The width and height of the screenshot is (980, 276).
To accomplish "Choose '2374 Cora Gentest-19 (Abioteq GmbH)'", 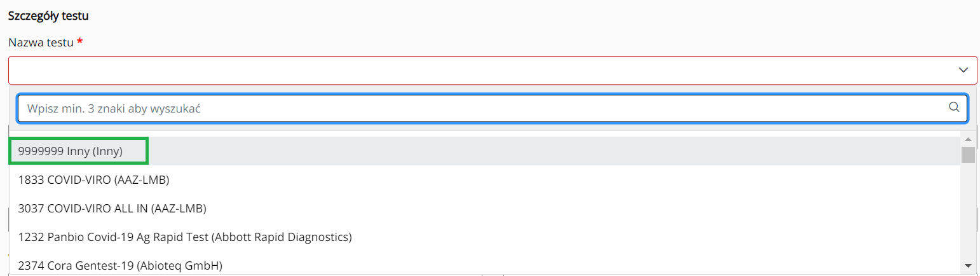I will pos(120,265).
